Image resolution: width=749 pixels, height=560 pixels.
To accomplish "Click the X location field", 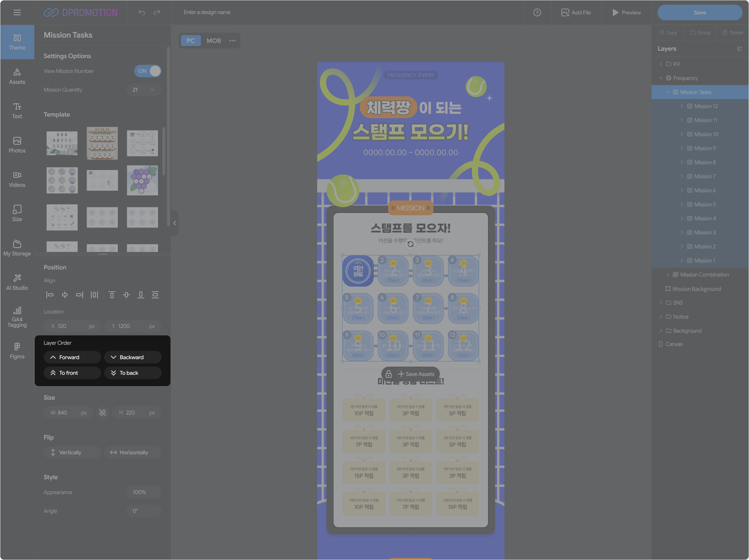I will click(73, 326).
